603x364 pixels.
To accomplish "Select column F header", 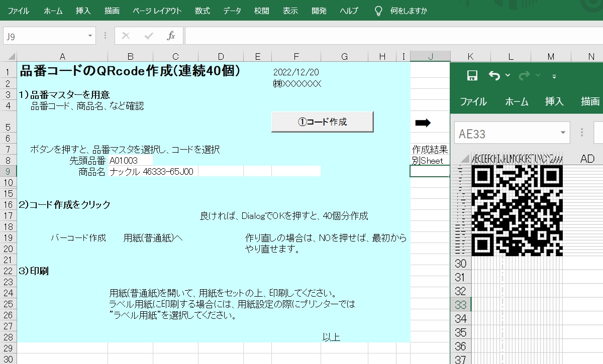I will click(x=296, y=56).
